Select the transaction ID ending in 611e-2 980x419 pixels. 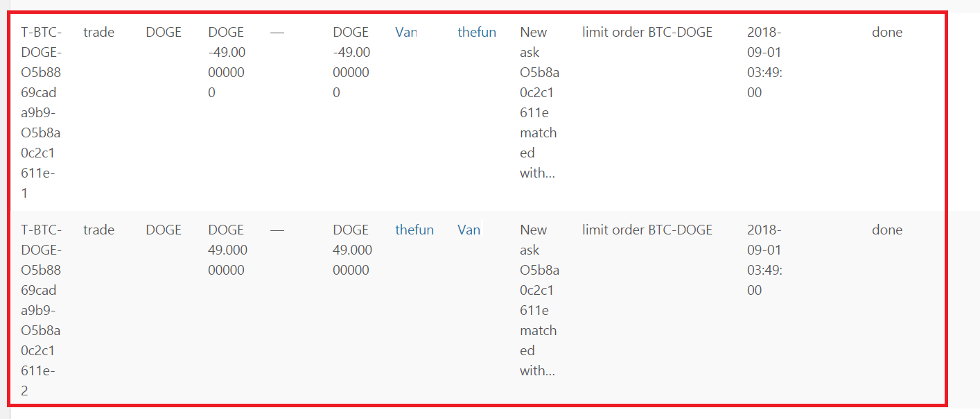coord(41,310)
